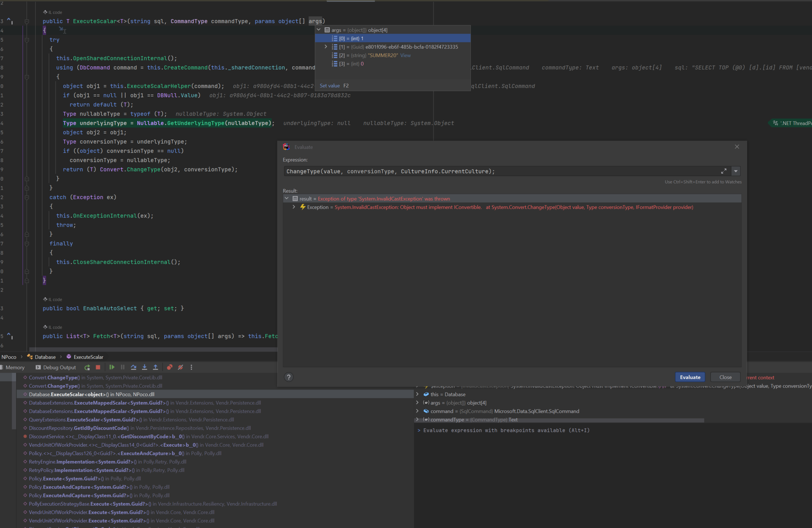Image resolution: width=812 pixels, height=528 pixels.
Task: Toggle Mute Breakpoints
Action: [180, 367]
